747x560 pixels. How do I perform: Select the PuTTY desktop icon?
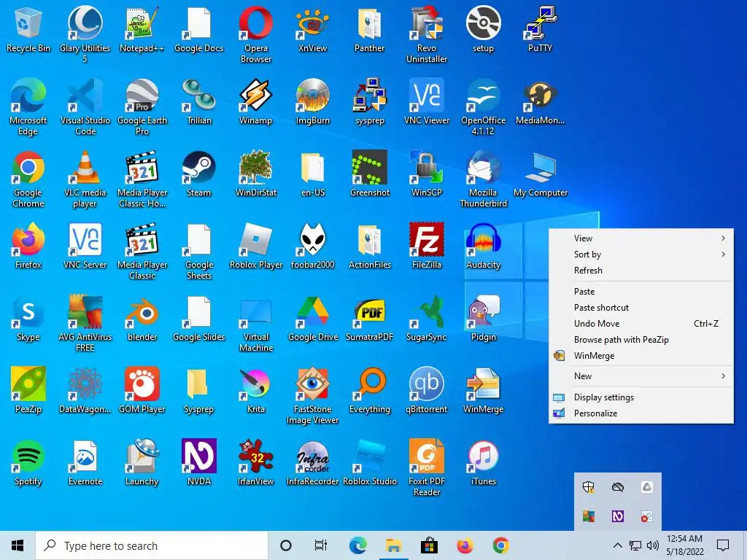(x=540, y=29)
